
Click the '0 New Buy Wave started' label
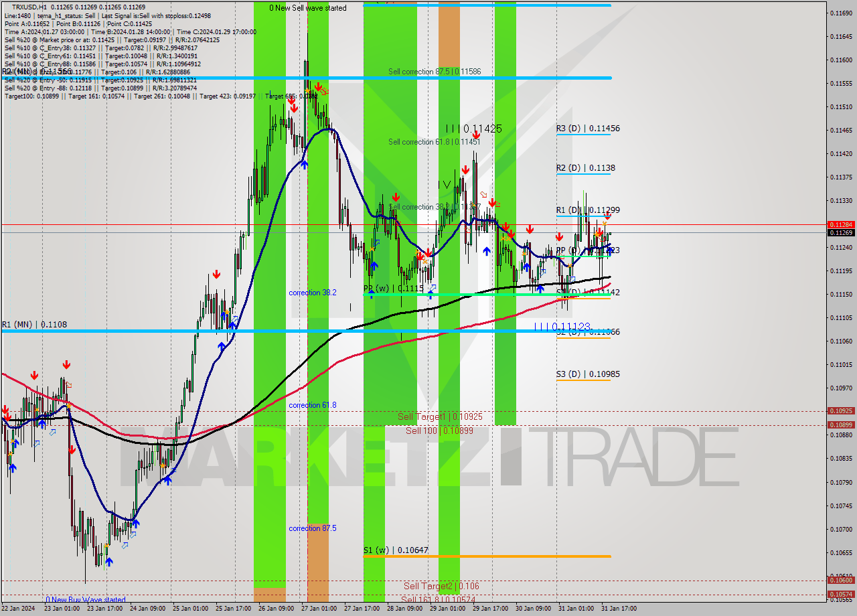[85, 600]
